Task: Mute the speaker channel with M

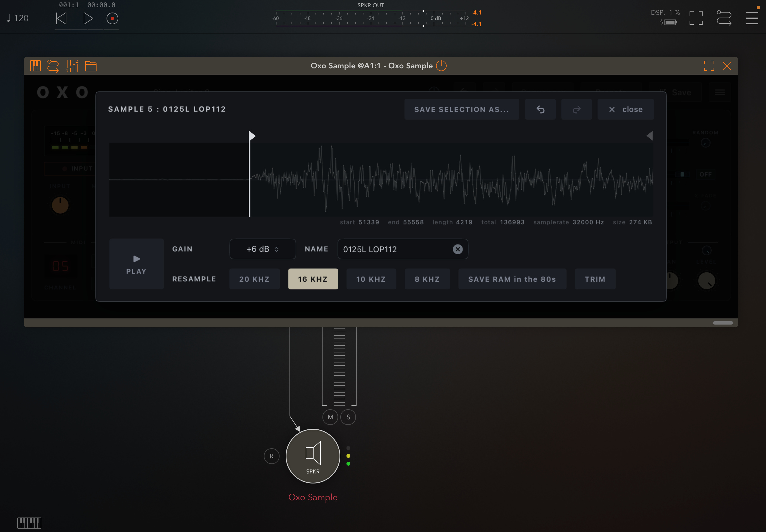Action: [330, 417]
